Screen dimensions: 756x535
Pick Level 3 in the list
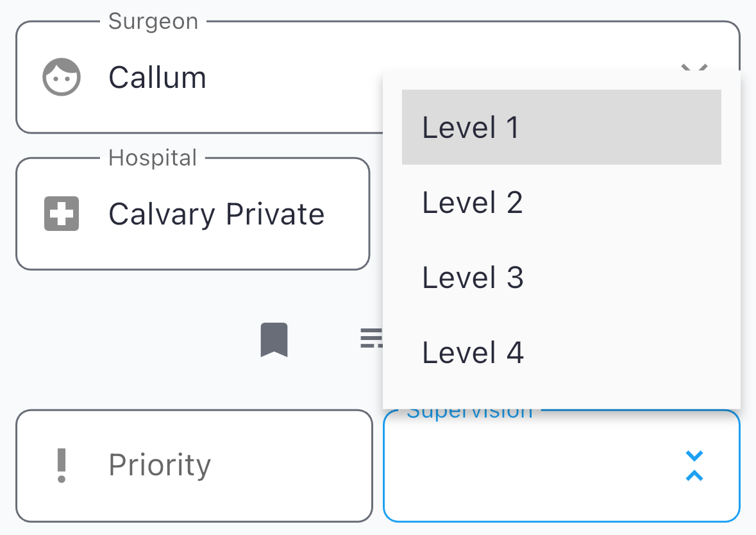point(561,277)
